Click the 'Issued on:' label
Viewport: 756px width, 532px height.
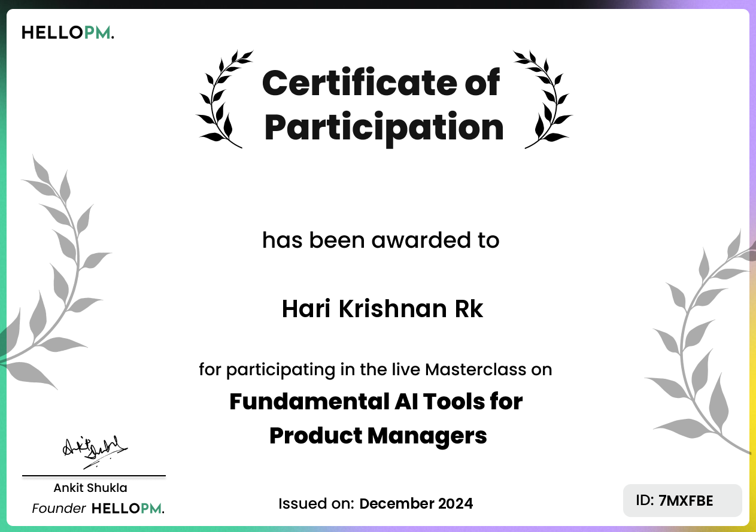(x=317, y=503)
